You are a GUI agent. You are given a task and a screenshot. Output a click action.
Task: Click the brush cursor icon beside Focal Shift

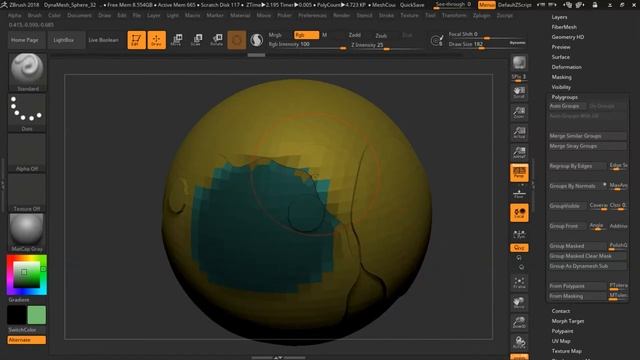(x=436, y=40)
